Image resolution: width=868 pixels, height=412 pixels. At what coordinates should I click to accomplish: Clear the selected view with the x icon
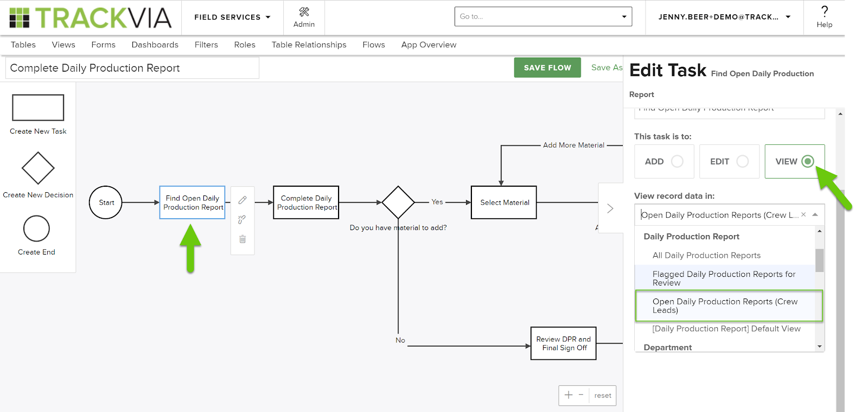[x=803, y=214]
